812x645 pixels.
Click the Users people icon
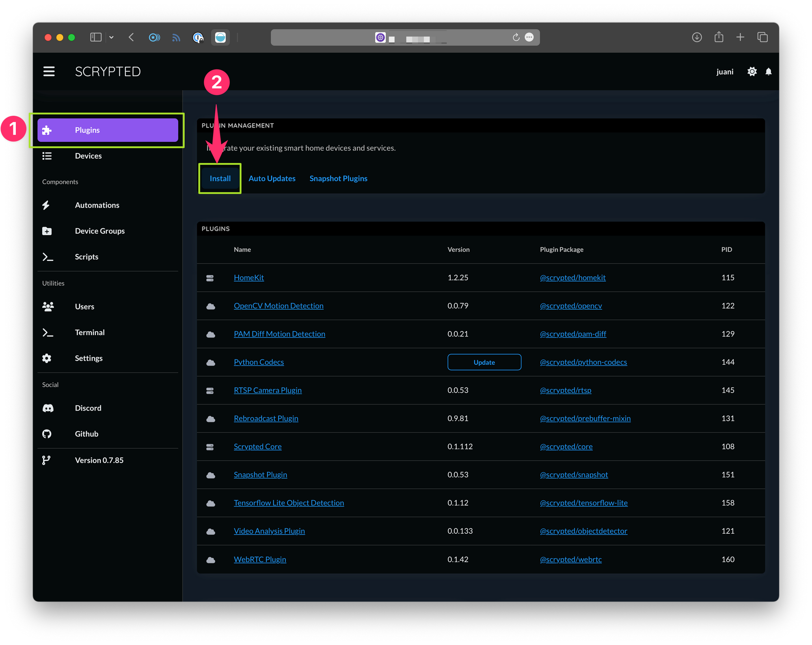48,307
